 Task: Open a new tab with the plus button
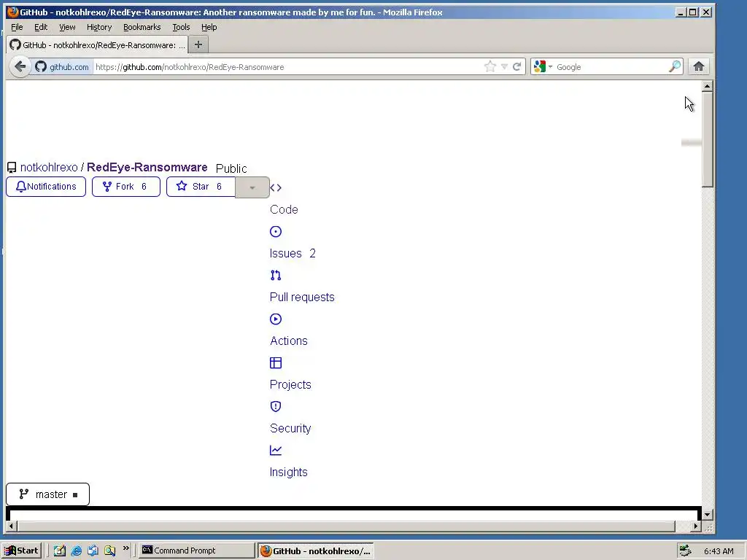tap(198, 44)
